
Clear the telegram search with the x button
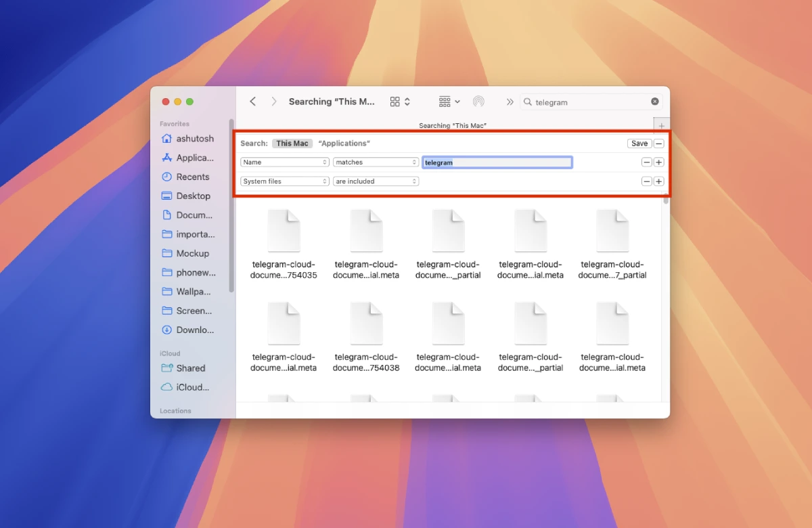point(655,102)
